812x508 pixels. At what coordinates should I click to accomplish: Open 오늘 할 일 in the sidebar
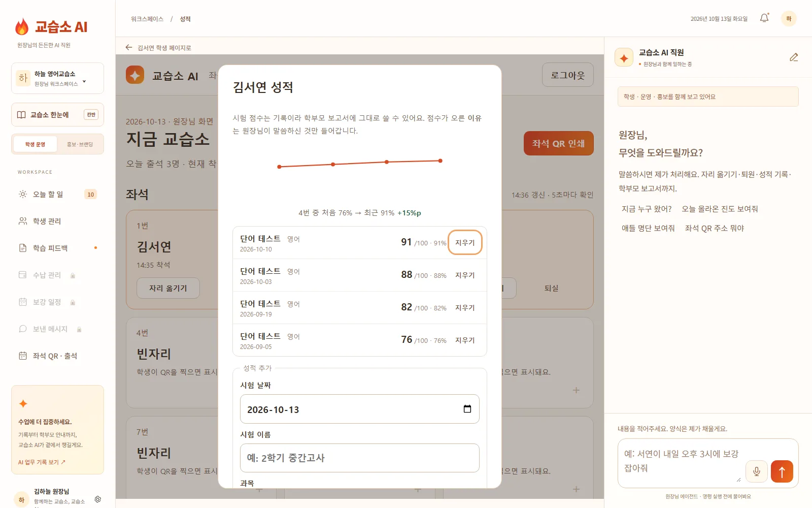57,194
